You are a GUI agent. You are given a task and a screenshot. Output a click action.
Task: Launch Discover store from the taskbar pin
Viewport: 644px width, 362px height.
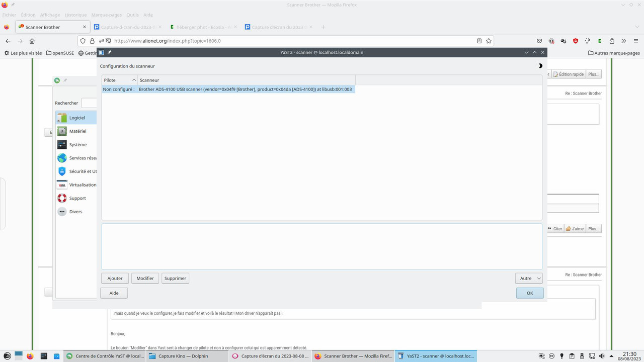pos(56,356)
